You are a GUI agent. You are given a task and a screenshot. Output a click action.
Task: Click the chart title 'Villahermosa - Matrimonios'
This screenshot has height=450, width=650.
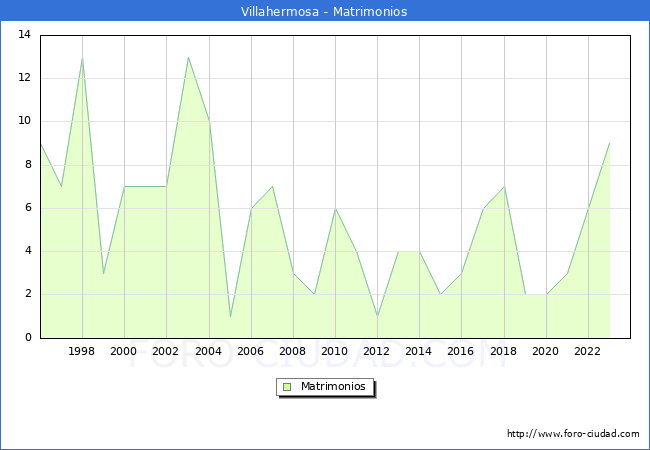pyautogui.click(x=324, y=11)
